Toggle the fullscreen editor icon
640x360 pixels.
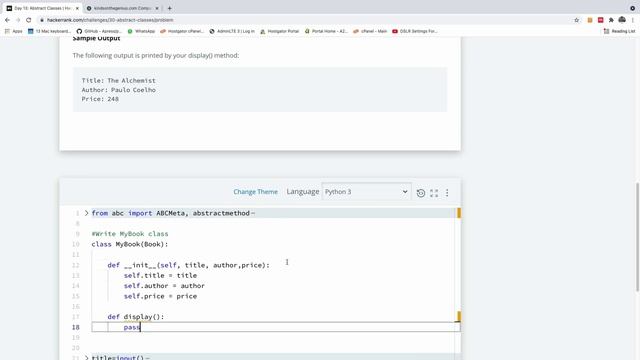[x=434, y=193]
